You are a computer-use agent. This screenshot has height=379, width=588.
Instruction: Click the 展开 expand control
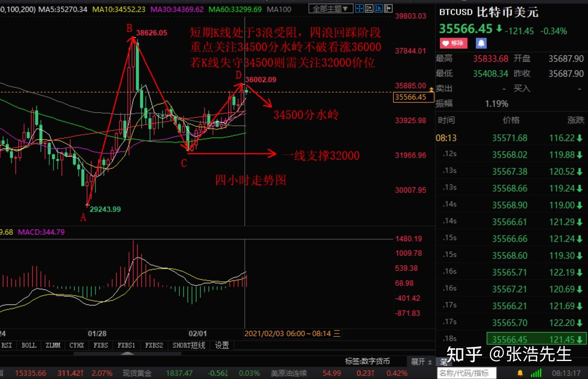pos(422,362)
